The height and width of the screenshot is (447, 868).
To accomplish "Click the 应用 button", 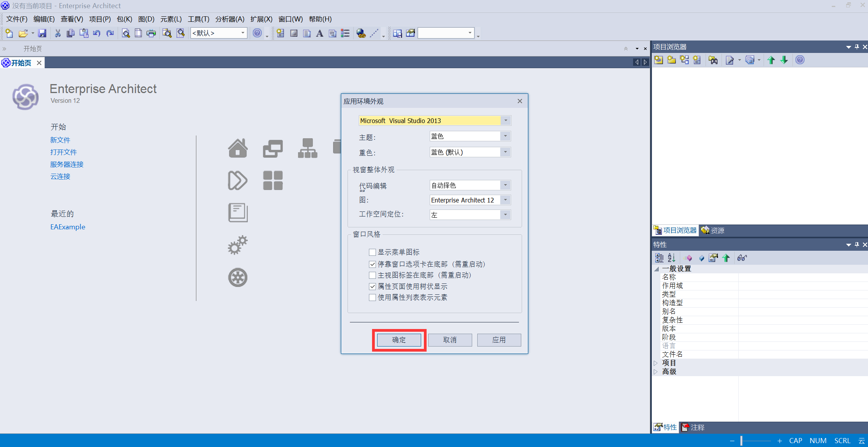I will click(499, 340).
